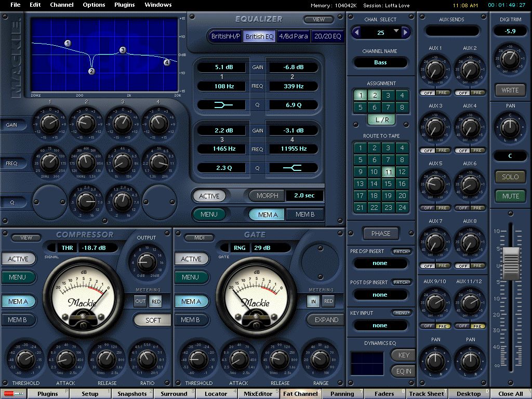Toggle the gate EXPAND button

tap(326, 320)
